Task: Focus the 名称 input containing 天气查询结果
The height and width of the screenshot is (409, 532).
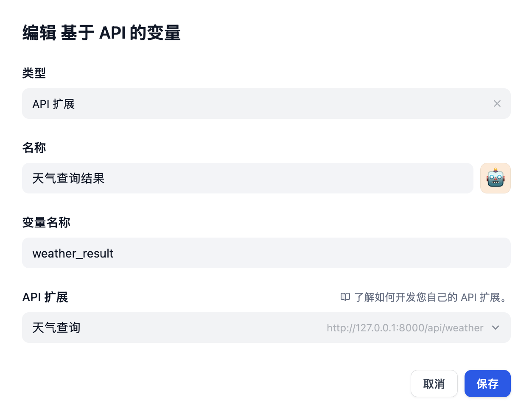Action: (x=248, y=178)
